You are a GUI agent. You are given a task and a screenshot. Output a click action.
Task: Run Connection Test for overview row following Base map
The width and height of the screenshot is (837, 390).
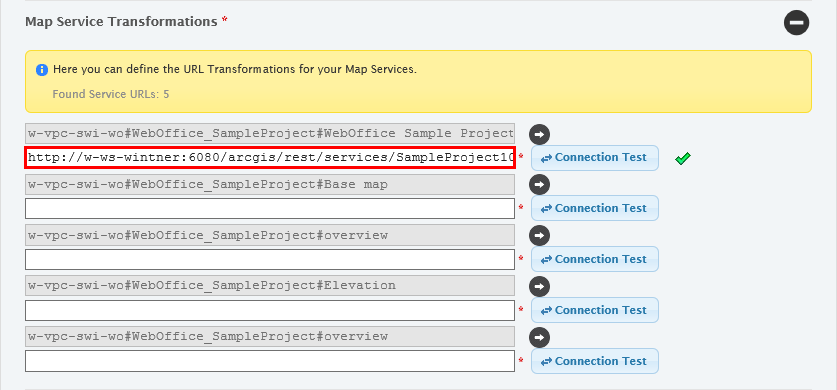(595, 259)
